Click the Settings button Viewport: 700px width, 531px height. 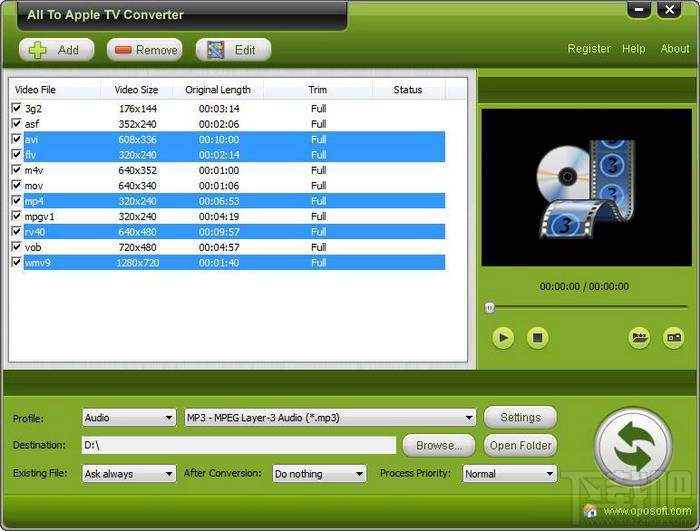[x=521, y=418]
